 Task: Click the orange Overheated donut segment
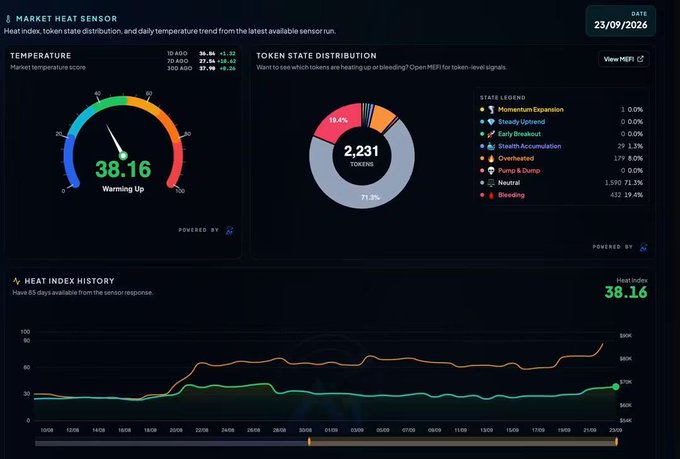click(382, 117)
